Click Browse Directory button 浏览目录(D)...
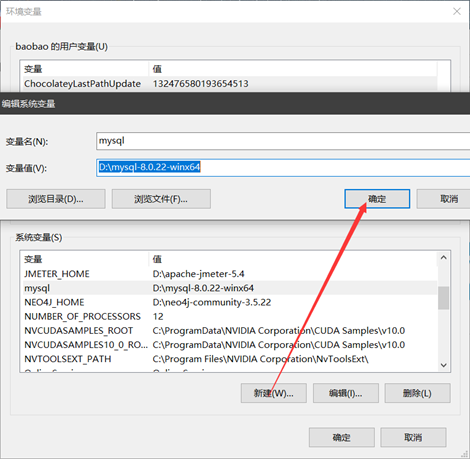The image size is (470, 459). point(56,199)
